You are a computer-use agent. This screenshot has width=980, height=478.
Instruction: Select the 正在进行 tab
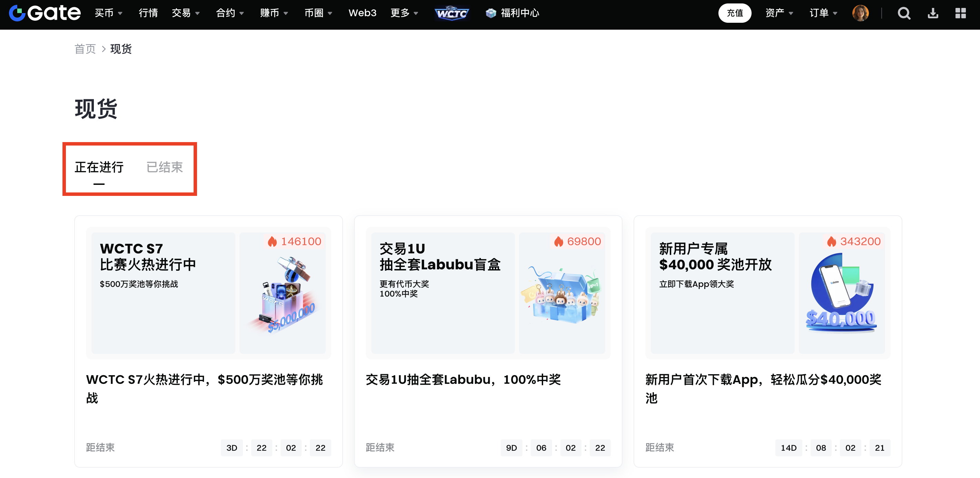(99, 167)
